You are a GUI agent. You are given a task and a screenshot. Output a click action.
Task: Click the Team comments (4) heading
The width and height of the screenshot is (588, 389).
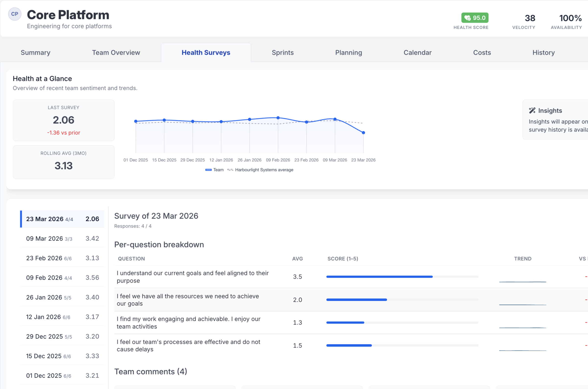click(150, 371)
